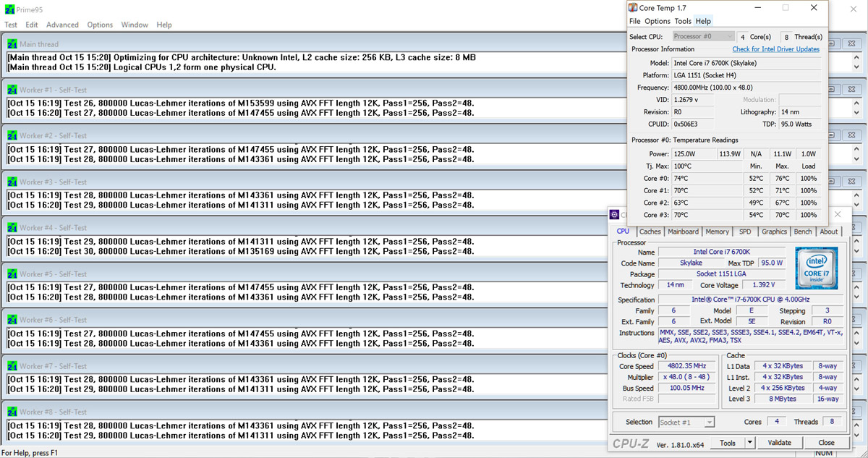Open Core Temp File menu
This screenshot has width=868, height=458.
point(635,21)
